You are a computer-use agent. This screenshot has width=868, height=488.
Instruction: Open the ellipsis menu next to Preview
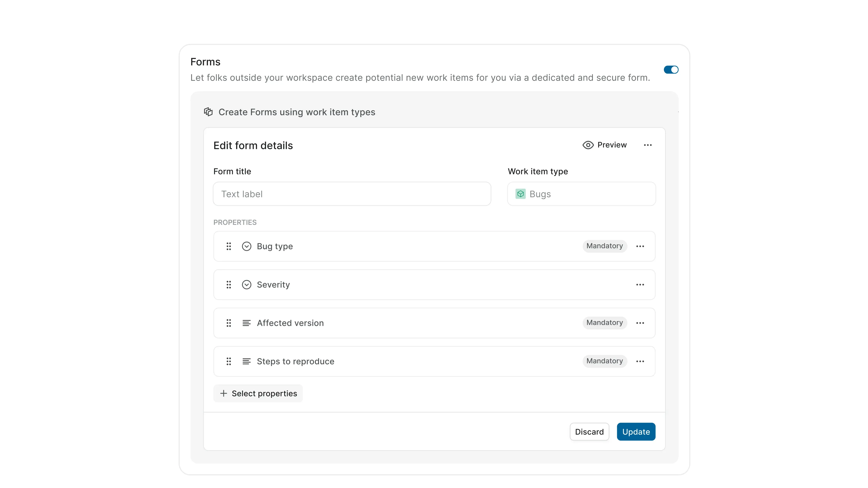pyautogui.click(x=648, y=145)
